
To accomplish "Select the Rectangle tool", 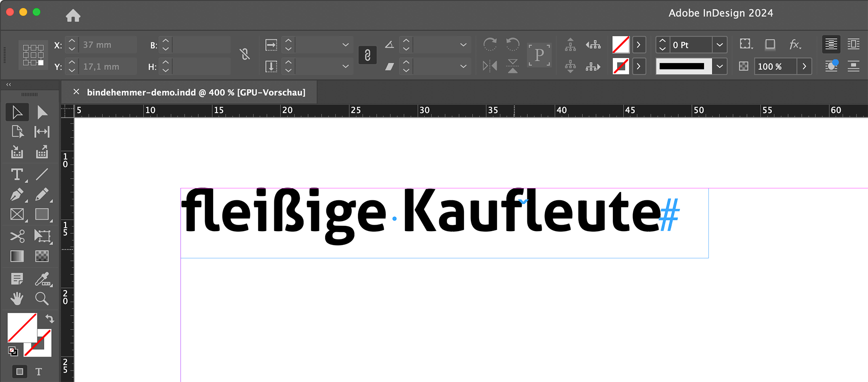I will tap(42, 215).
